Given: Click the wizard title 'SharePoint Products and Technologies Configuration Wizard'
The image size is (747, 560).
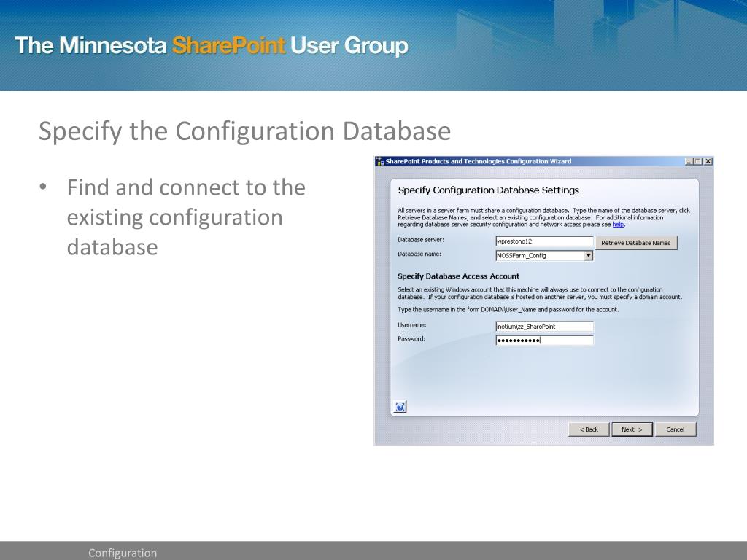Looking at the screenshot, I should click(x=479, y=161).
